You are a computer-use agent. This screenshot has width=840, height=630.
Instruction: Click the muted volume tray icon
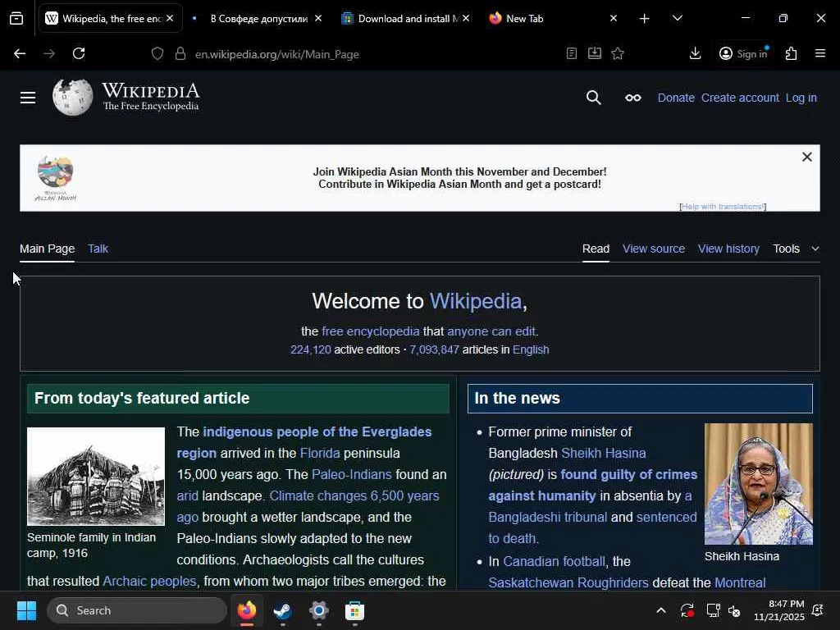click(734, 610)
